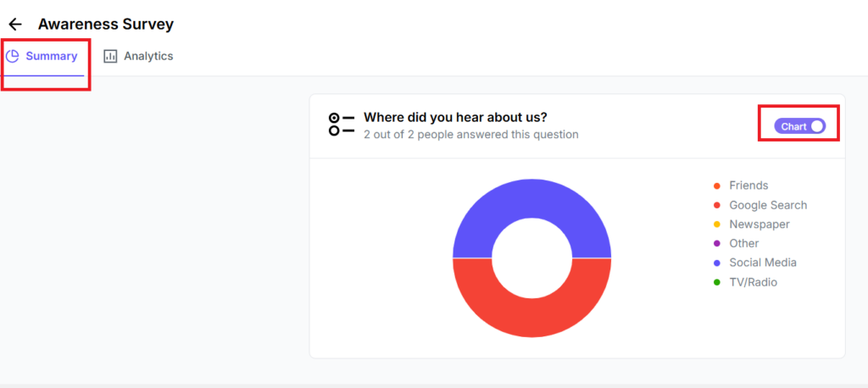Viewport: 868px width, 388px height.
Task: Click the multiple-choice question type icon
Action: [x=341, y=125]
